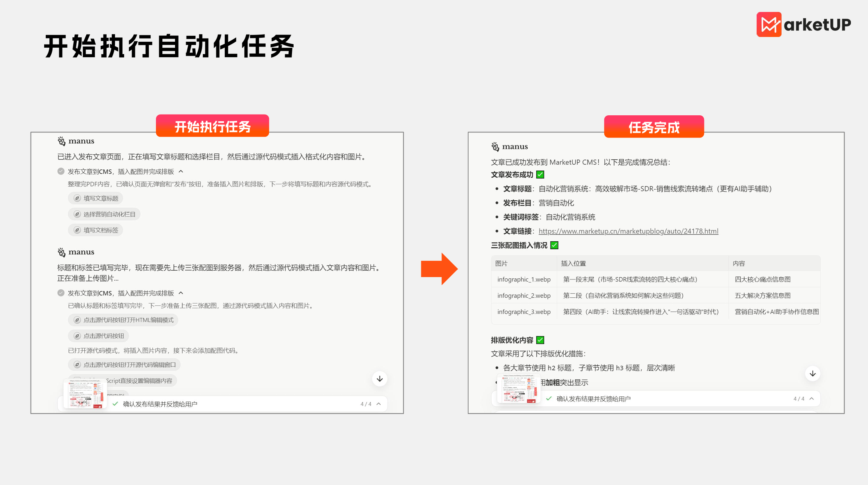Open the 选择营销自动化栏目 step chip
The image size is (868, 485).
(104, 214)
